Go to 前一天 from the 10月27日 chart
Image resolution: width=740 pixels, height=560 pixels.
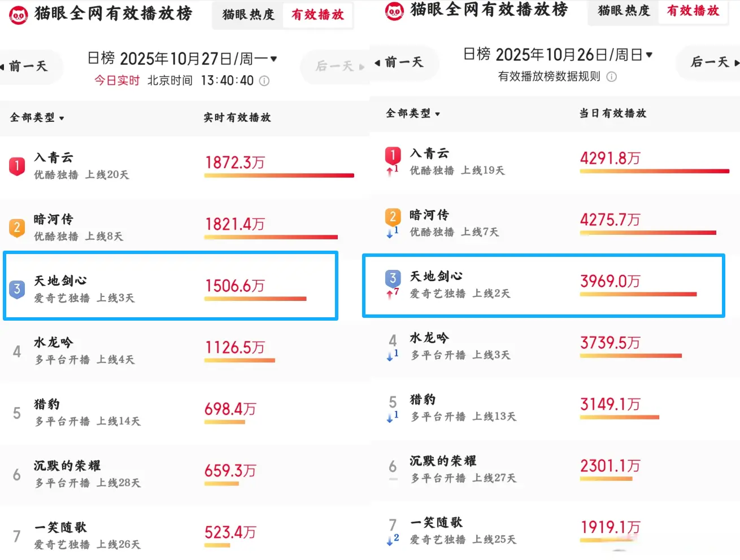27,67
